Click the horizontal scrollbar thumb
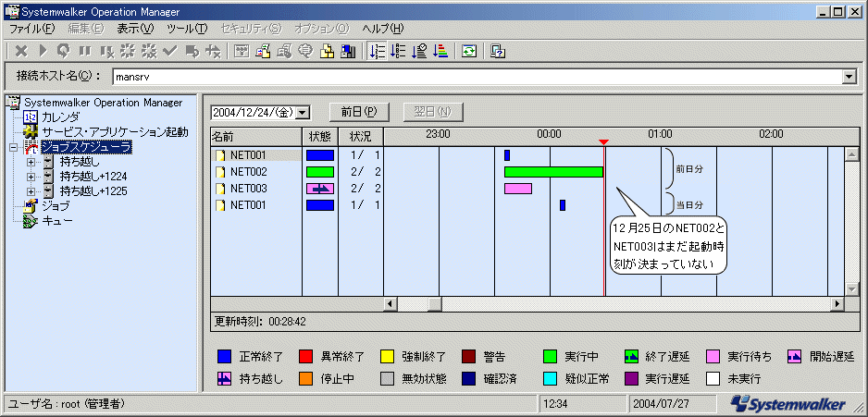Image resolution: width=868 pixels, height=417 pixels. click(433, 303)
